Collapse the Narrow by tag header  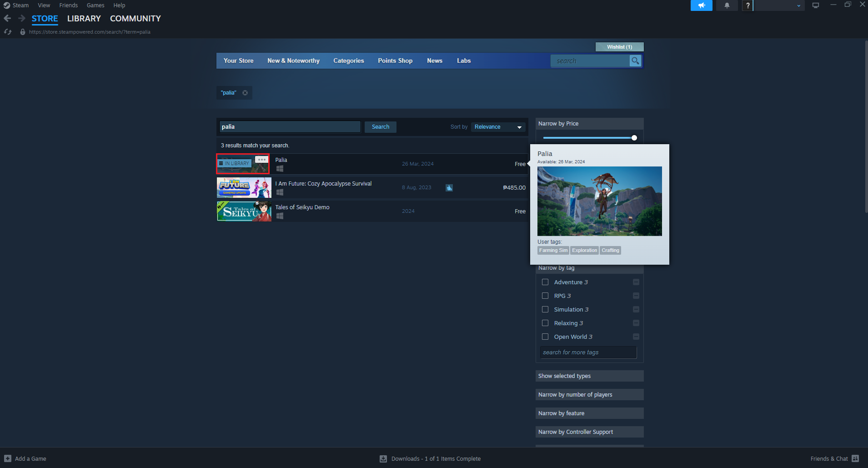(x=589, y=268)
